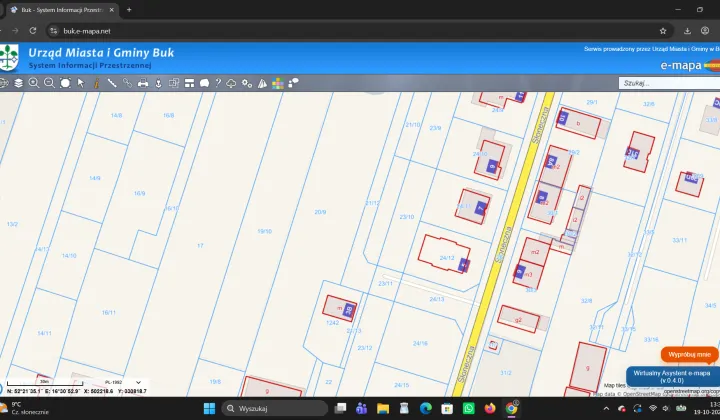Click parcel label 33/11 on the map

[x=680, y=240]
